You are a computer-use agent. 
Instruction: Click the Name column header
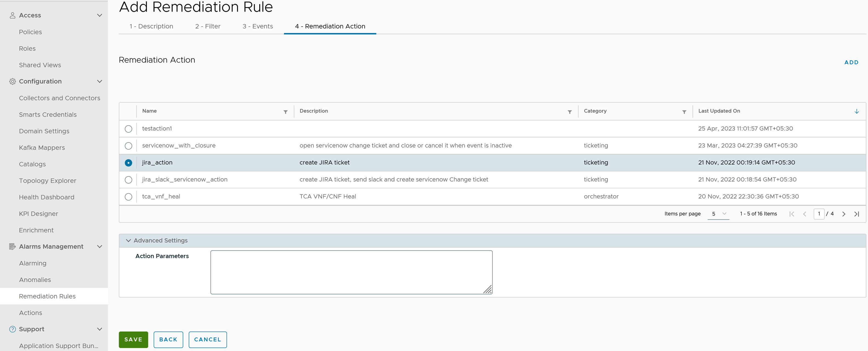coord(149,111)
